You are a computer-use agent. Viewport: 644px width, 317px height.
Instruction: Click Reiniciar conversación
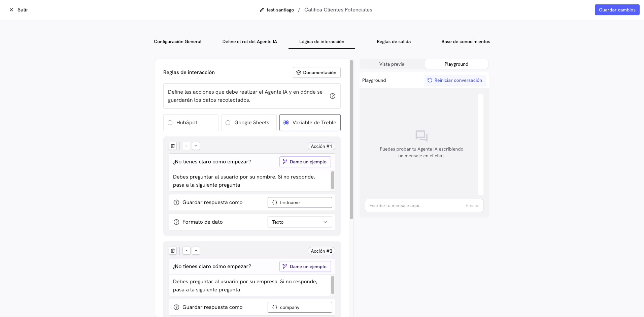pyautogui.click(x=455, y=80)
